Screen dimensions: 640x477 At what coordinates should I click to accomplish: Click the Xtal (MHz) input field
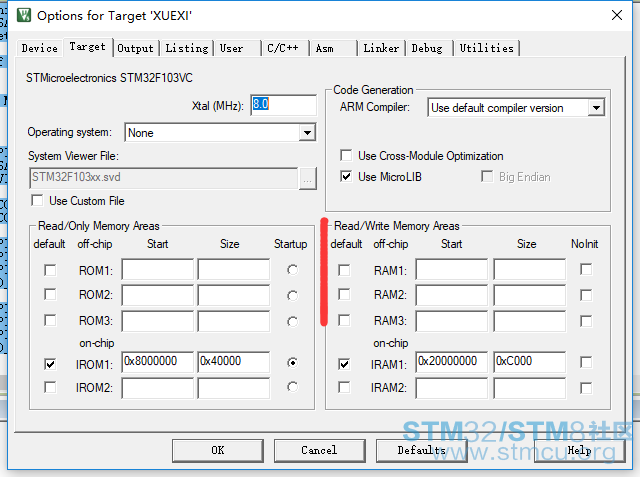tap(283, 105)
